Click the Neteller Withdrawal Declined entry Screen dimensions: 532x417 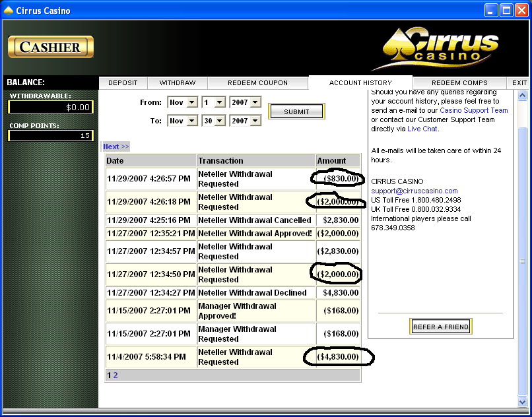coord(256,292)
